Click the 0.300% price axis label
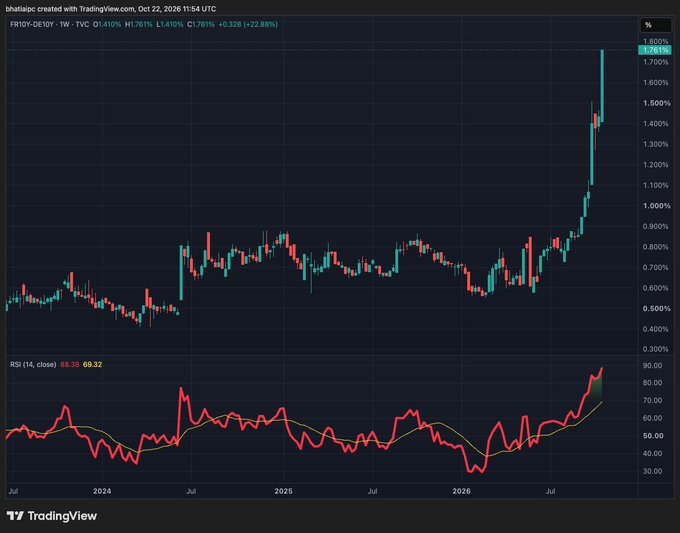 656,349
